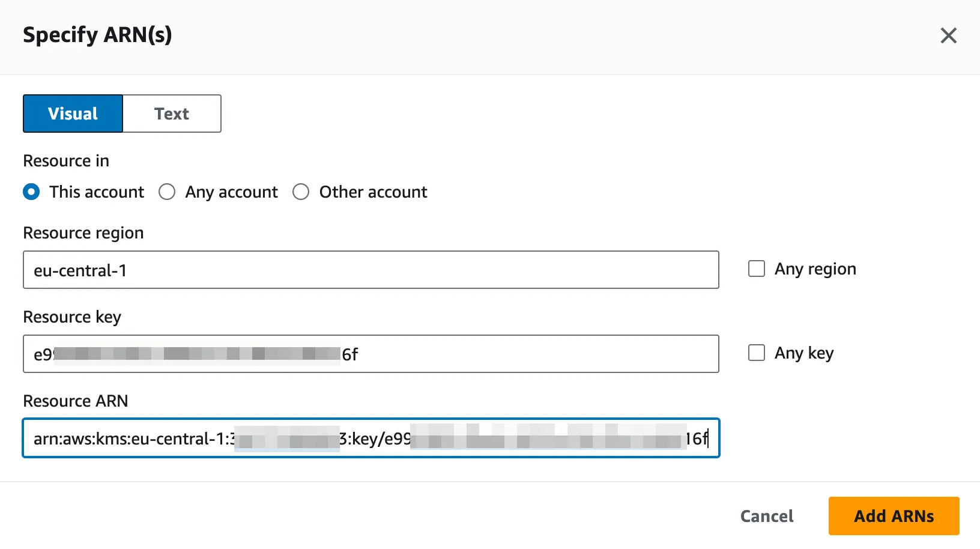
Task: Enable the Any region checkbox
Action: pos(757,268)
